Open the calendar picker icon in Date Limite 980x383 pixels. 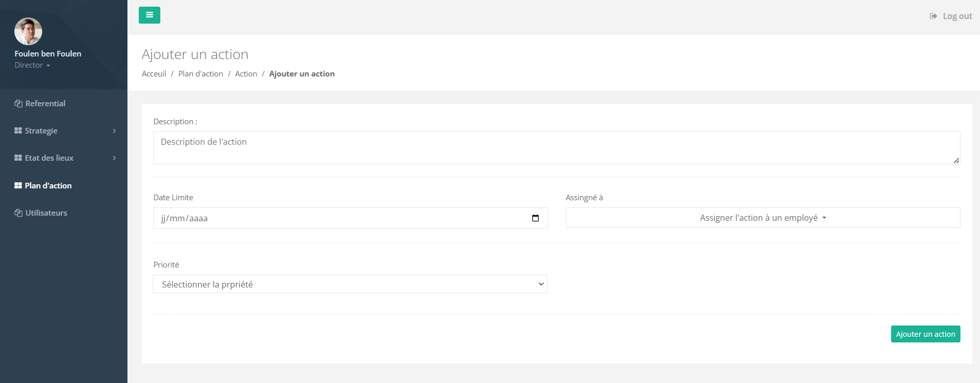tap(535, 218)
